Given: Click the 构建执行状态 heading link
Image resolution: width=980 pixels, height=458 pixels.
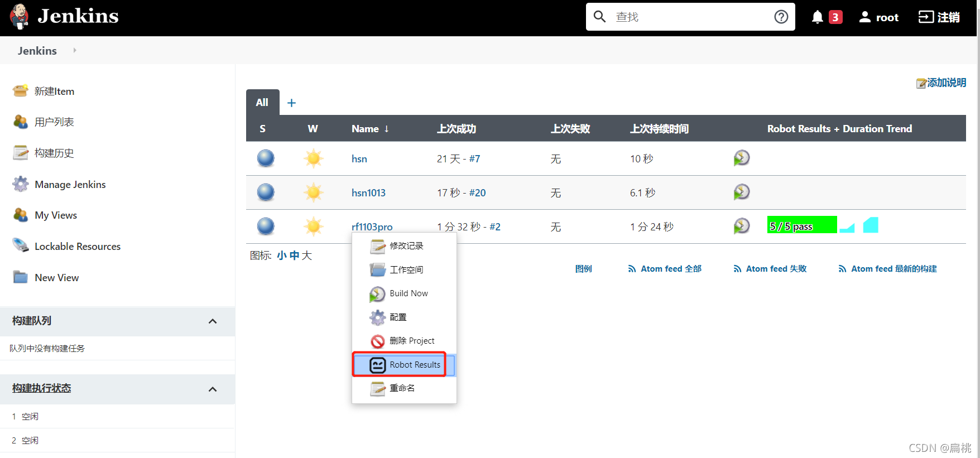Looking at the screenshot, I should [x=42, y=388].
